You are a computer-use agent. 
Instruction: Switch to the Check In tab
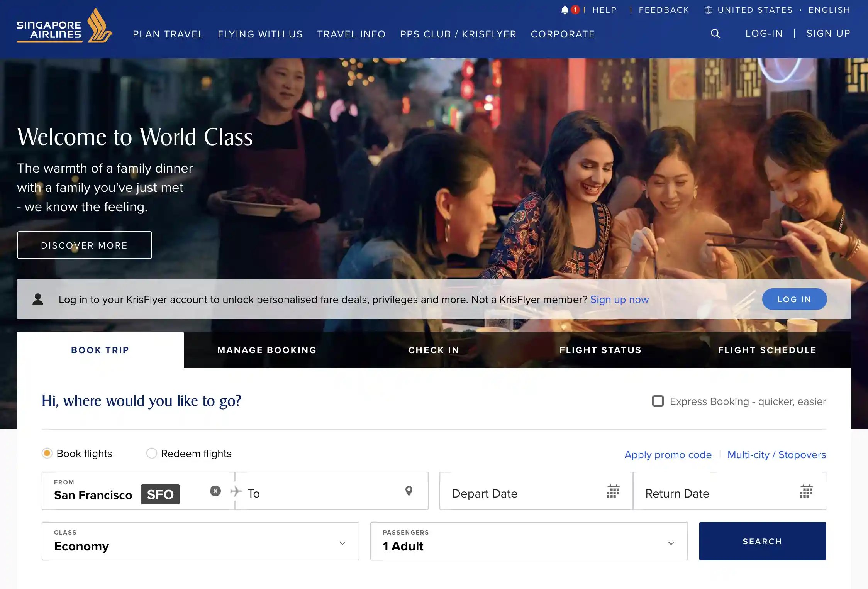[434, 350]
